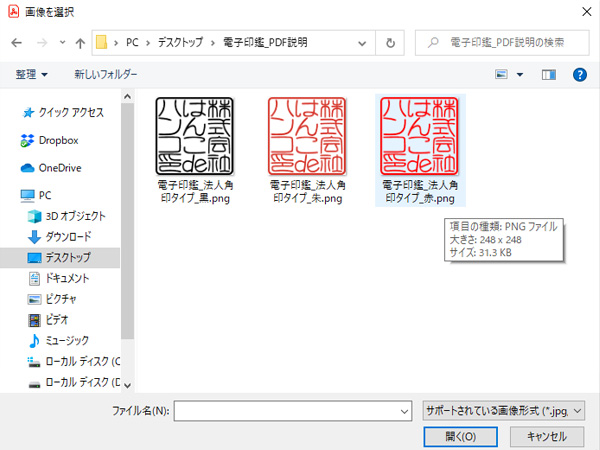Viewport: 600px width, 450px height.
Task: Toggle the preview pane icon
Action: (548, 74)
